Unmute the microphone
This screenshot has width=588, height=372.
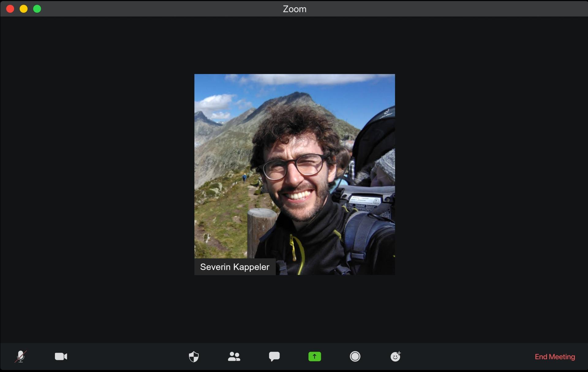(x=21, y=356)
